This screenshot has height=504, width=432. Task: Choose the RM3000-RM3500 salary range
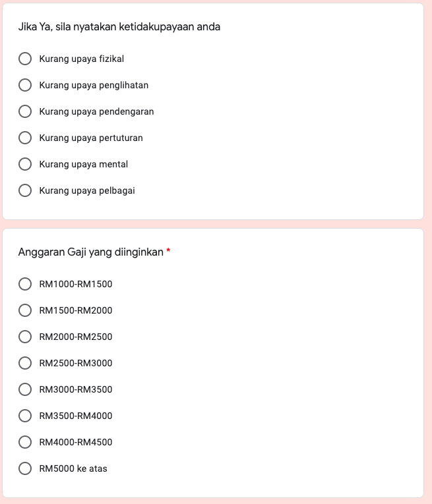pyautogui.click(x=25, y=389)
